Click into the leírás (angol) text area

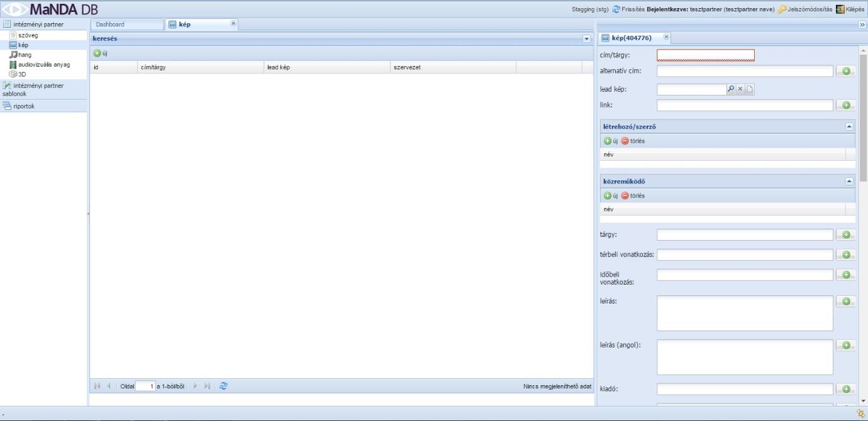click(745, 357)
